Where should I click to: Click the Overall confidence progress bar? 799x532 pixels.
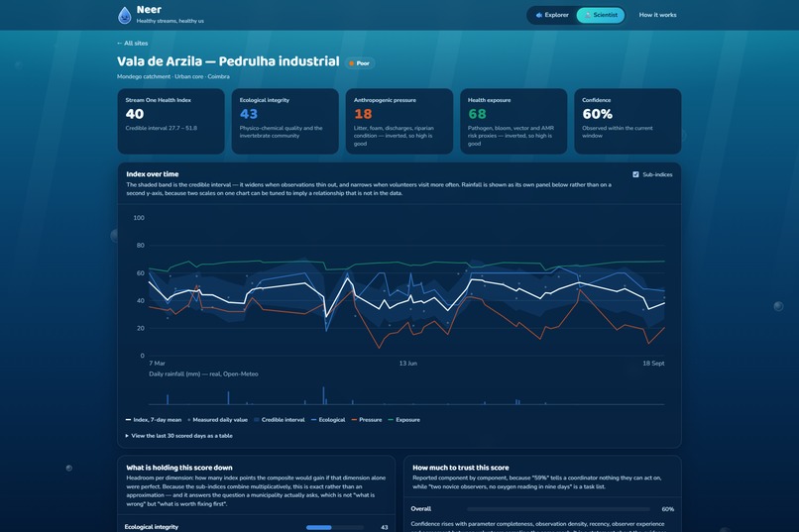pyautogui.click(x=558, y=509)
